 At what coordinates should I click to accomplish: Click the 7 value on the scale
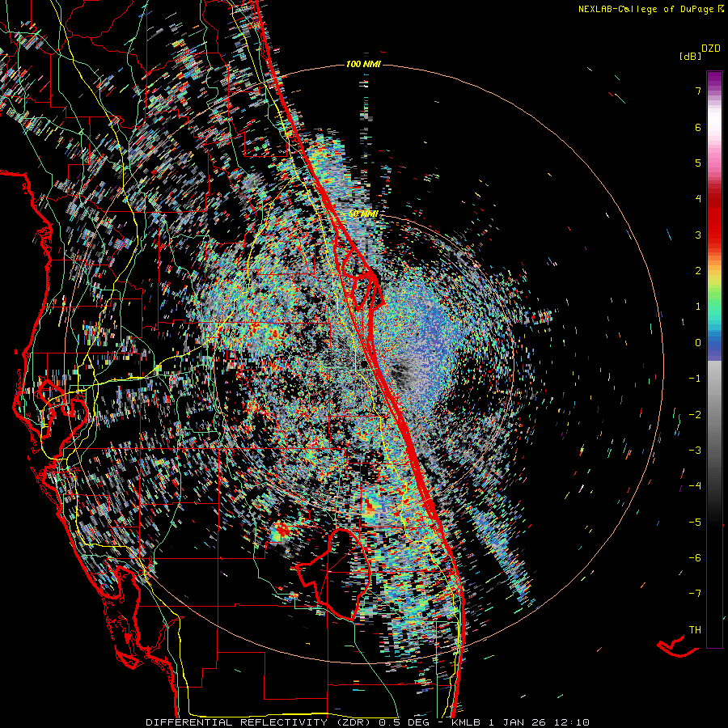point(698,91)
